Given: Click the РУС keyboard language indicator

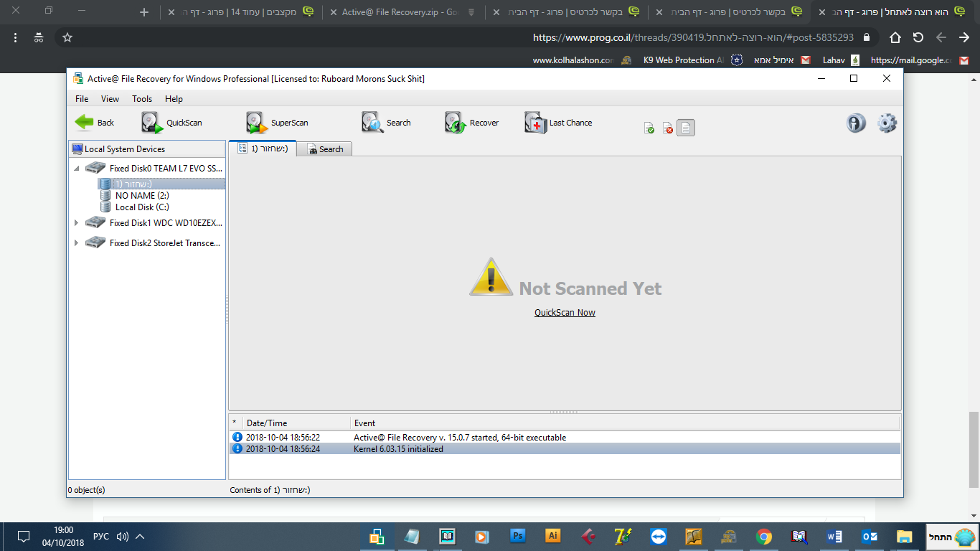Looking at the screenshot, I should tap(102, 537).
